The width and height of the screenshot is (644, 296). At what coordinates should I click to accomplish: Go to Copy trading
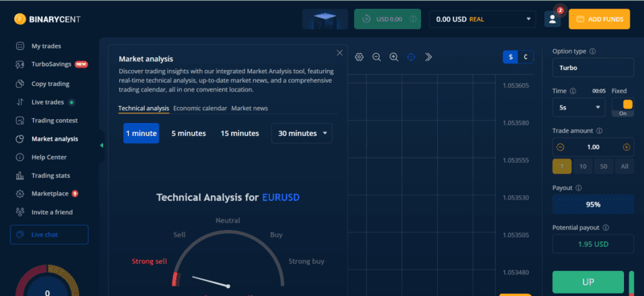pos(50,84)
